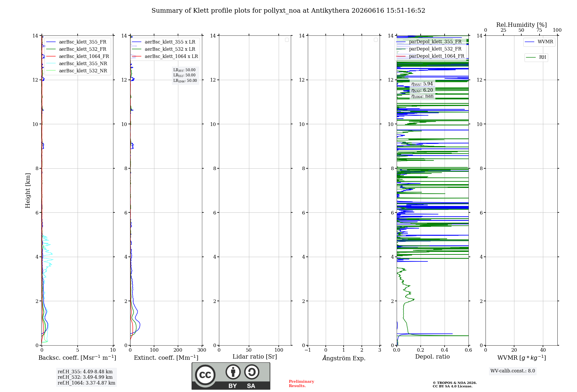Image resolution: width=577 pixels, height=392 pixels.
Task: Select parDepol_klett_1064_FR legend entry
Action: (431, 56)
